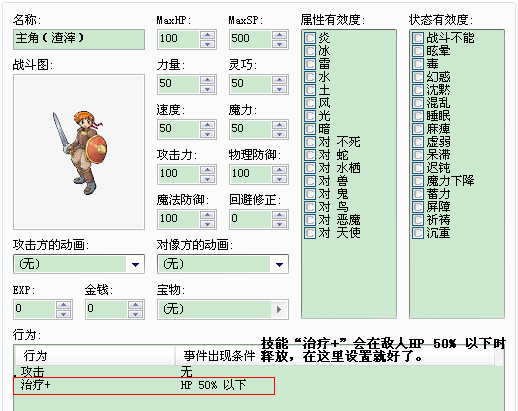Increase MaxHP with the up arrow
This screenshot has width=518, height=411.
(208, 35)
